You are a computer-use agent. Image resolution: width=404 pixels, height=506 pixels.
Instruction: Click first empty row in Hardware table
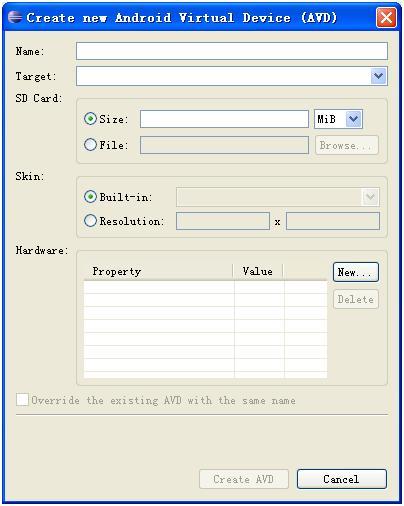205,287
